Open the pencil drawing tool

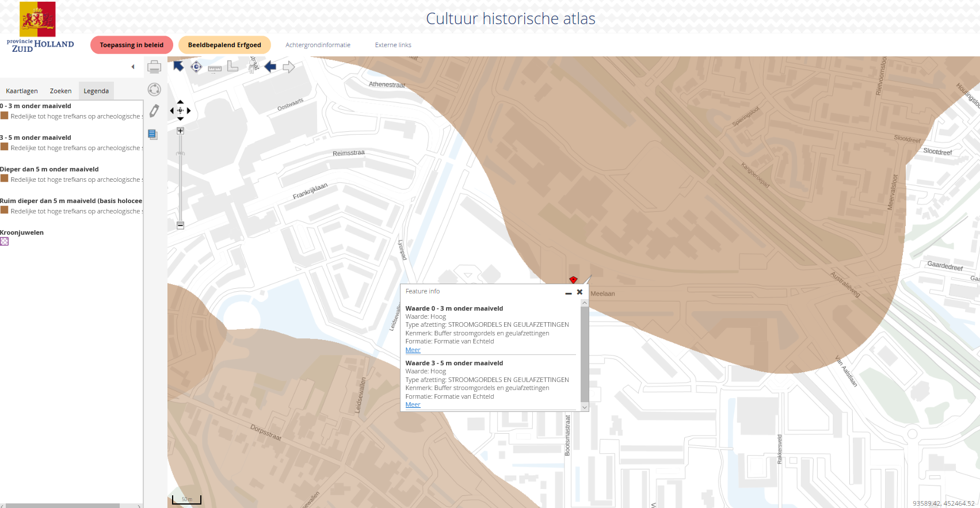click(154, 111)
